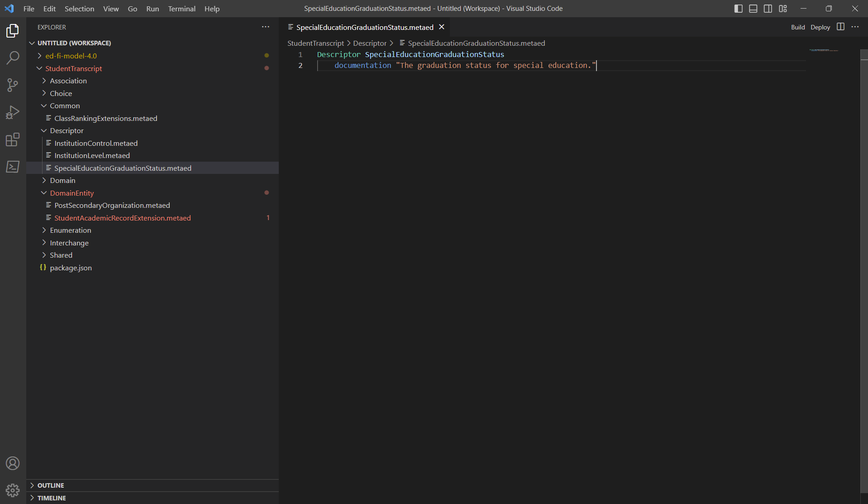Customize the editor layout
This screenshot has width=868, height=504.
click(783, 9)
